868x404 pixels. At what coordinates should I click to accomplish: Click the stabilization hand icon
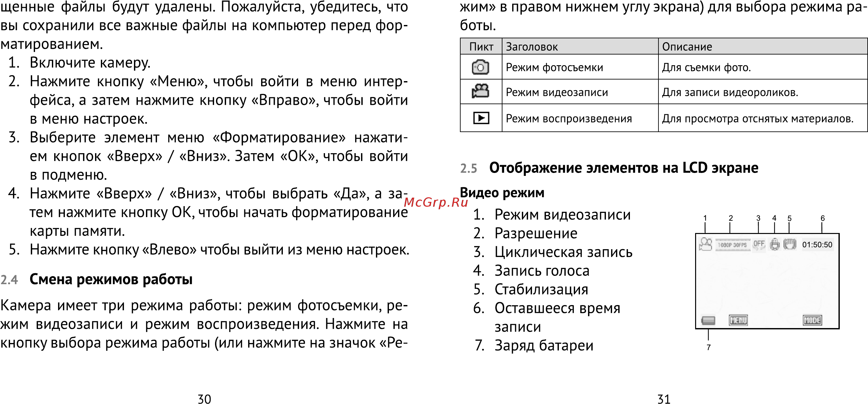point(790,244)
